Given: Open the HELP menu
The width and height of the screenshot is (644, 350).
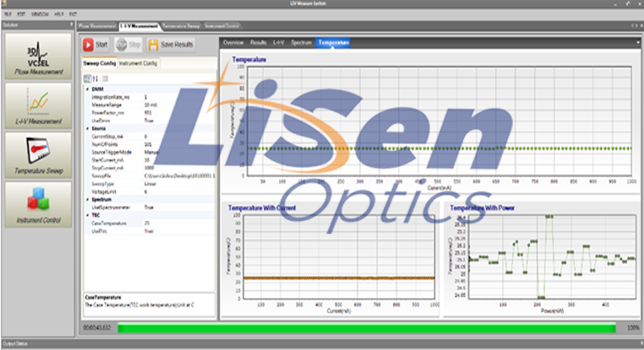Looking at the screenshot, I should pos(59,14).
